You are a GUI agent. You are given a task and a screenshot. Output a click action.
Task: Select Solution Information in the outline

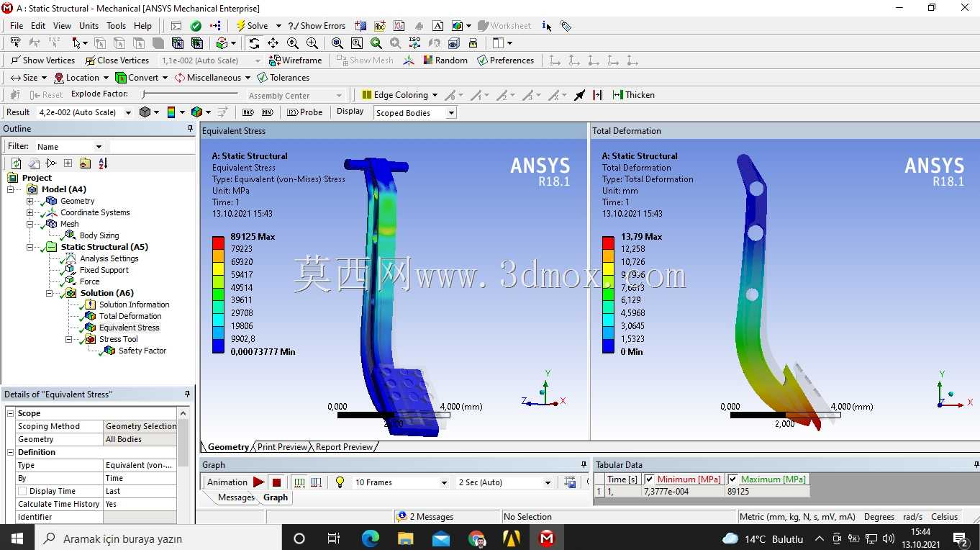tap(134, 305)
